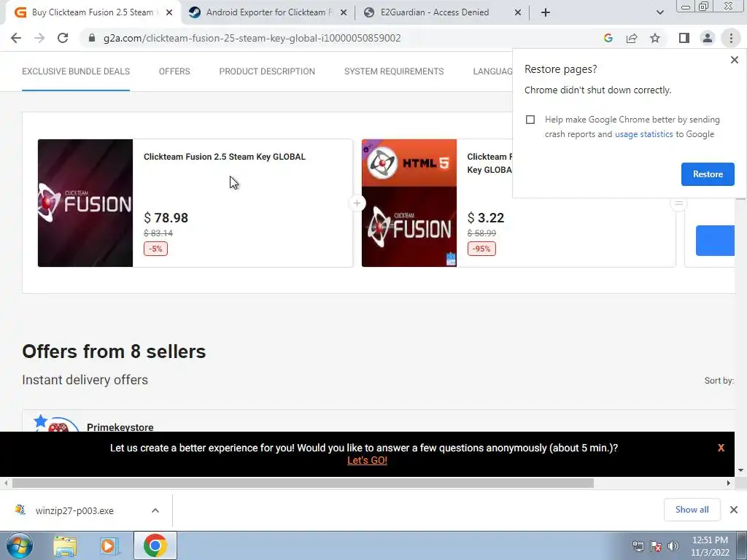Viewport: 747px width, 560px height.
Task: Bookmark this page with the star
Action: pos(655,38)
